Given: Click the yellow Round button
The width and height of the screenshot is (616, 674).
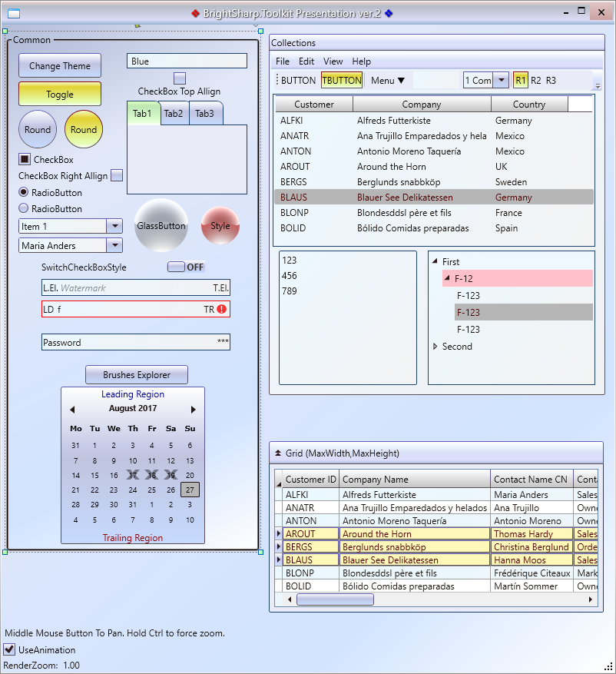Looking at the screenshot, I should pyautogui.click(x=84, y=130).
